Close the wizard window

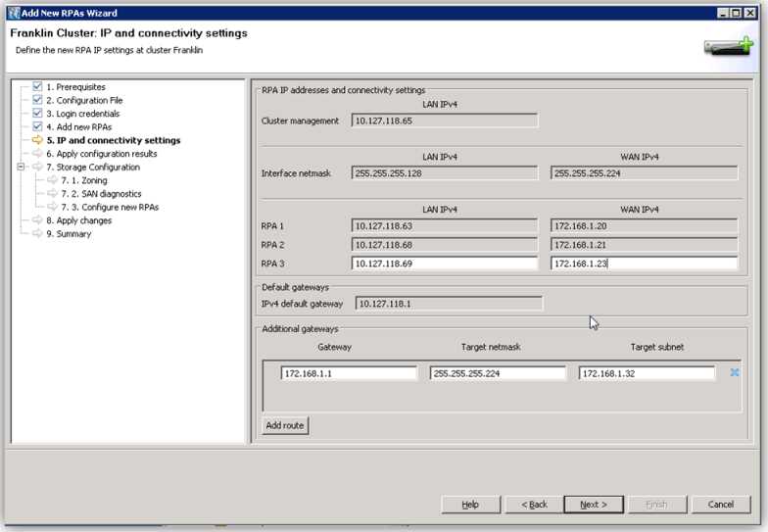click(750, 13)
